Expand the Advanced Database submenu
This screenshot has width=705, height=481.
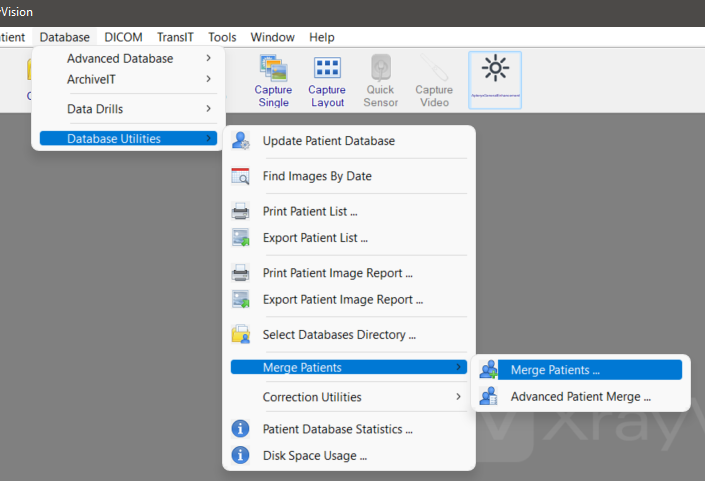tap(129, 58)
